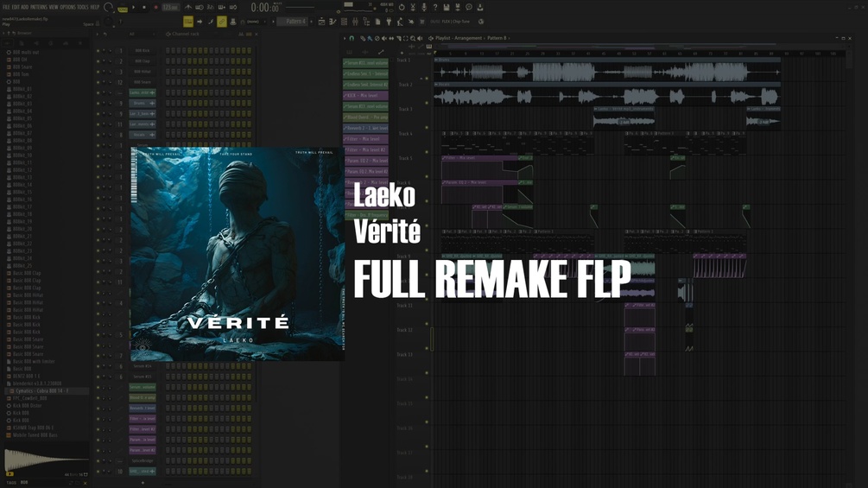This screenshot has width=868, height=488.
Task: Select 'Basic 808 with limiter' browser item
Action: pyautogui.click(x=33, y=361)
